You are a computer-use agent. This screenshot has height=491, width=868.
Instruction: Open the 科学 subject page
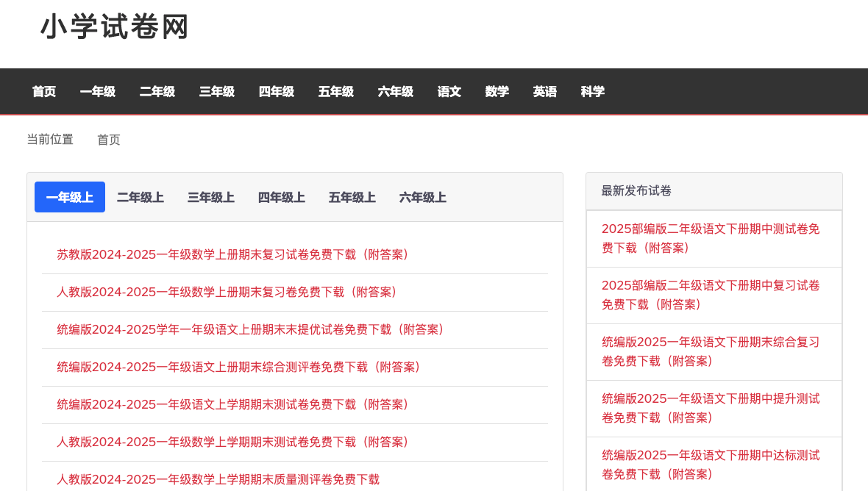593,92
